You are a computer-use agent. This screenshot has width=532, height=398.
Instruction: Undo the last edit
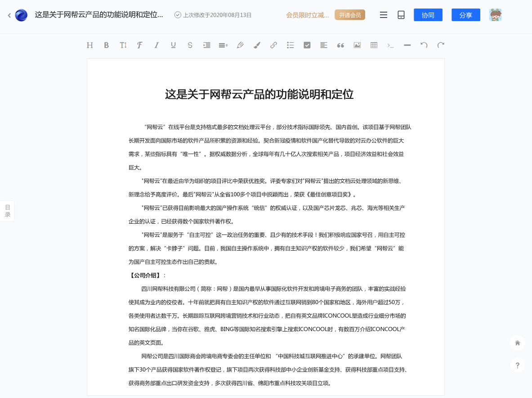point(424,45)
